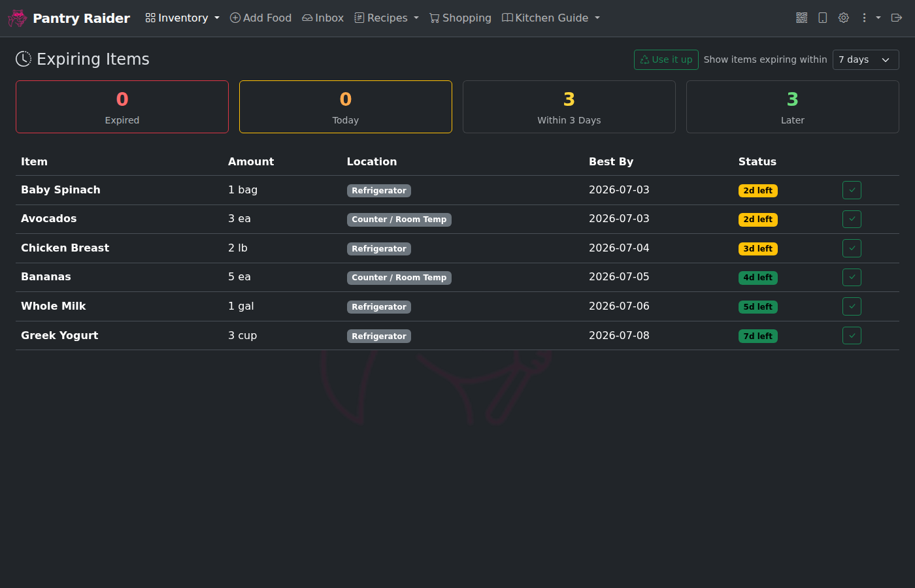This screenshot has height=588, width=915.
Task: Open the Avocados item link
Action: [x=49, y=219]
